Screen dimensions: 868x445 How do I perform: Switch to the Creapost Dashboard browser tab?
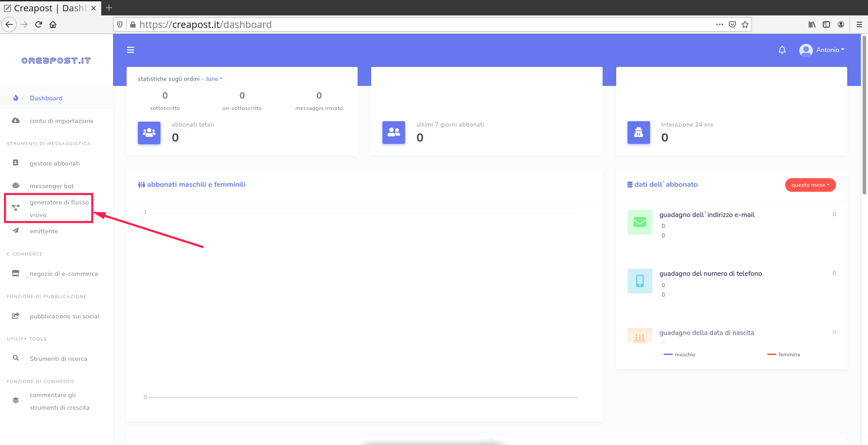pyautogui.click(x=50, y=8)
